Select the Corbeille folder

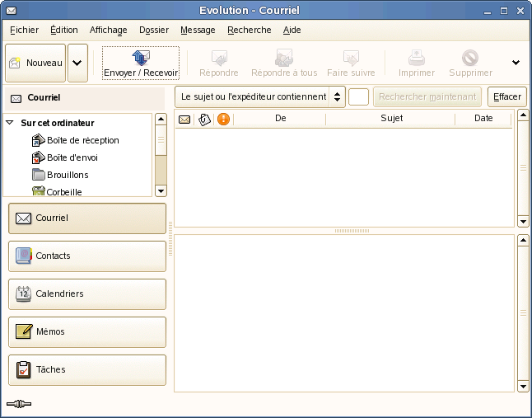pyautogui.click(x=64, y=192)
